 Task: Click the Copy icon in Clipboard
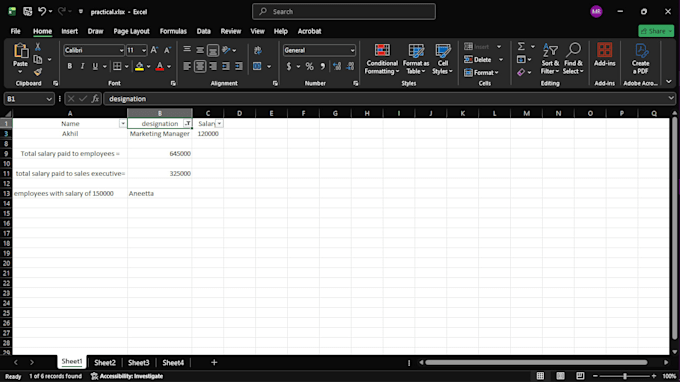click(38, 59)
